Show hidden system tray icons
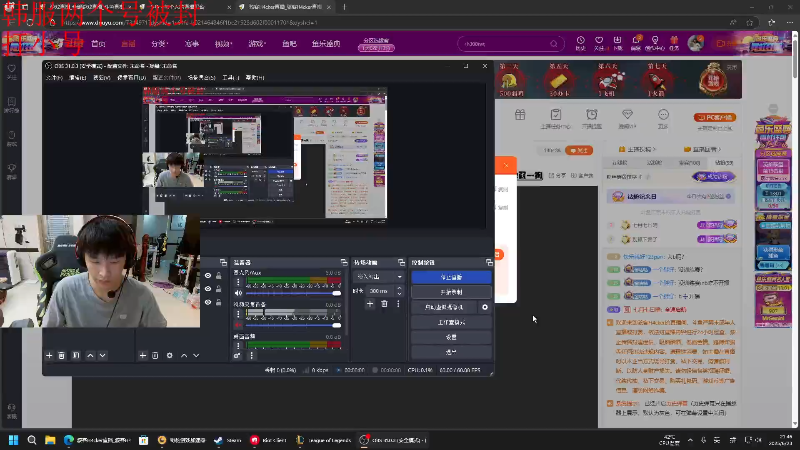This screenshot has height=450, width=800. pos(690,440)
